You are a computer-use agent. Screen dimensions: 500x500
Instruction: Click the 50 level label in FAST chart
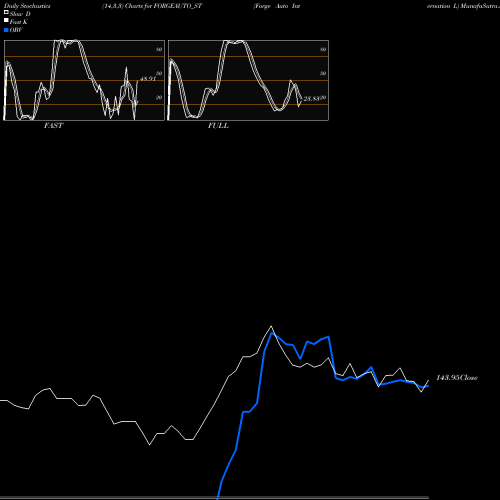(159, 73)
